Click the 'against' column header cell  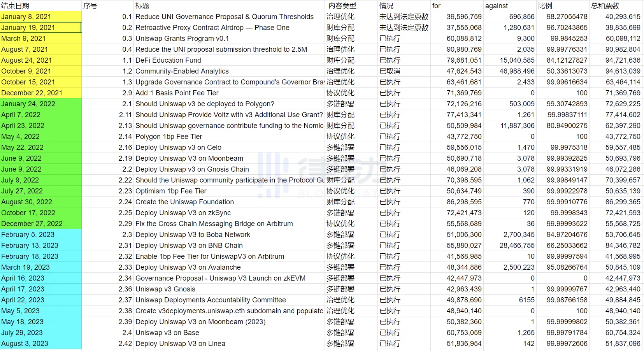(x=509, y=6)
